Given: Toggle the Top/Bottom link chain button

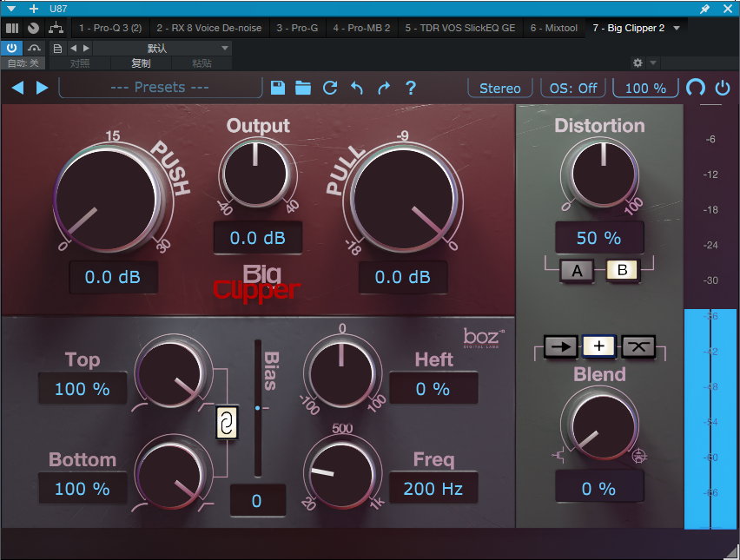Looking at the screenshot, I should coord(227,422).
